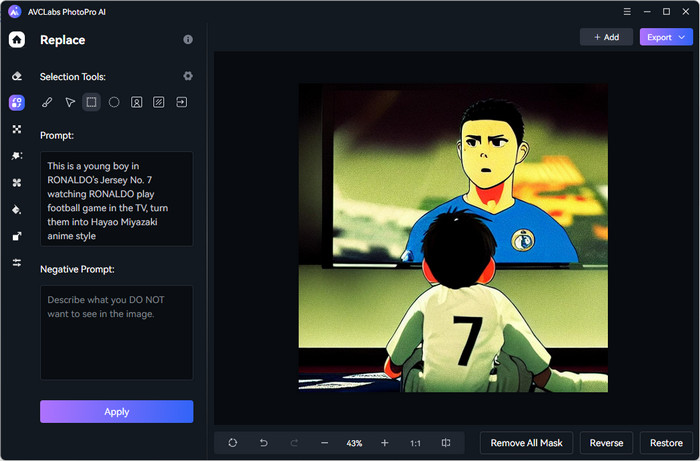Click the Apply button
This screenshot has width=700, height=461.
[116, 412]
